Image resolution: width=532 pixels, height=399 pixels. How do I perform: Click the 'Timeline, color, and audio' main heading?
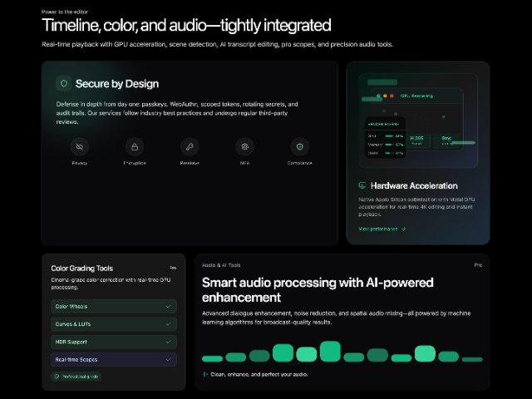186,26
